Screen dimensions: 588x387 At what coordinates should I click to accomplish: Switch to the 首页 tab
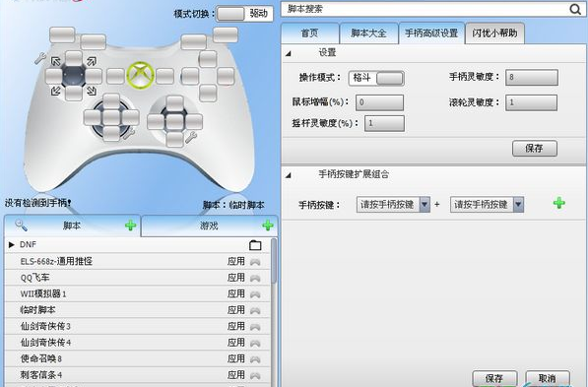[x=309, y=33]
